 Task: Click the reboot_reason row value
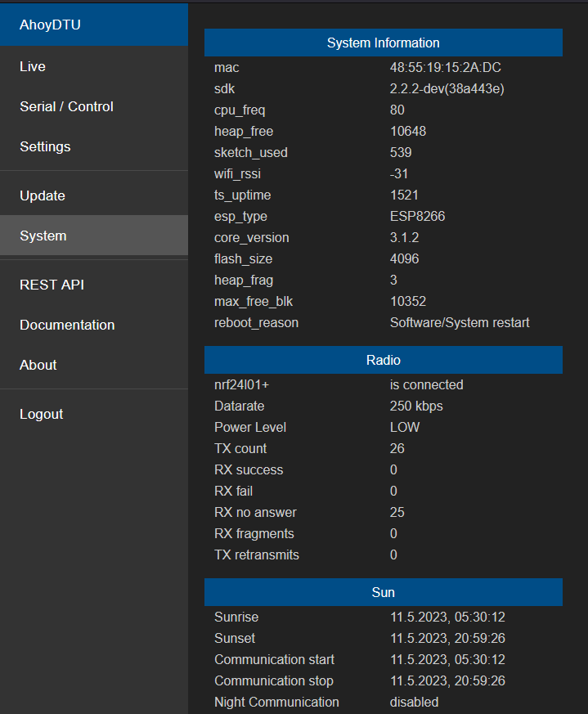pos(460,322)
